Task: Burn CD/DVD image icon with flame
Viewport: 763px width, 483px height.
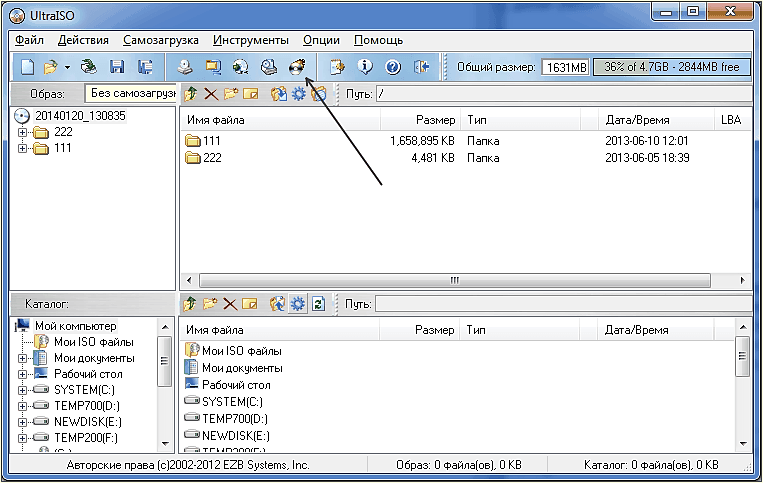Action: (x=297, y=67)
